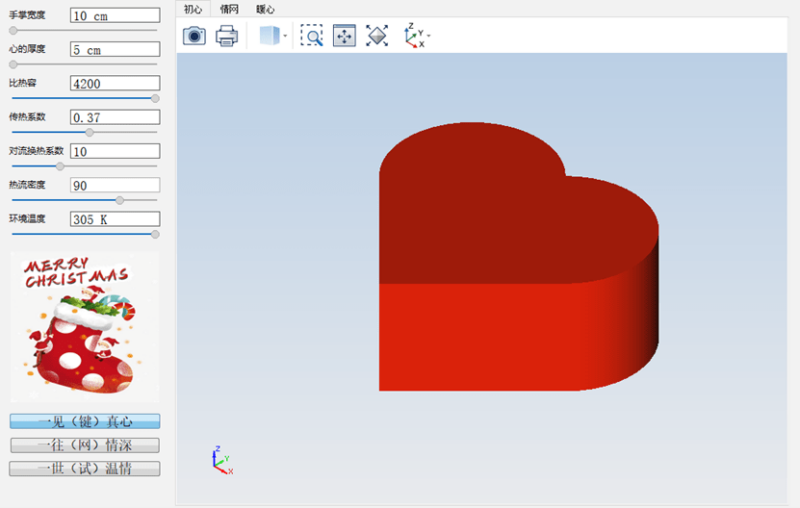Click the Zoom Extents four-arrows icon
This screenshot has width=800, height=508.
click(x=344, y=36)
